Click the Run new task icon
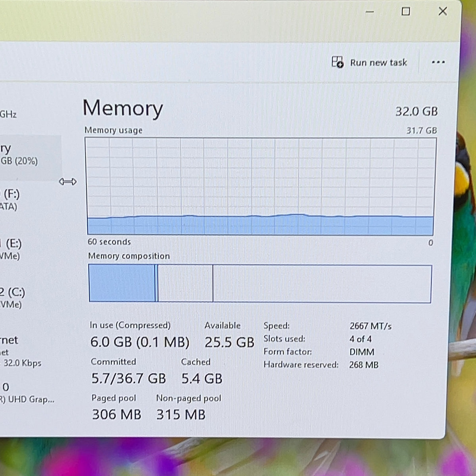This screenshot has width=476, height=476. [x=338, y=62]
